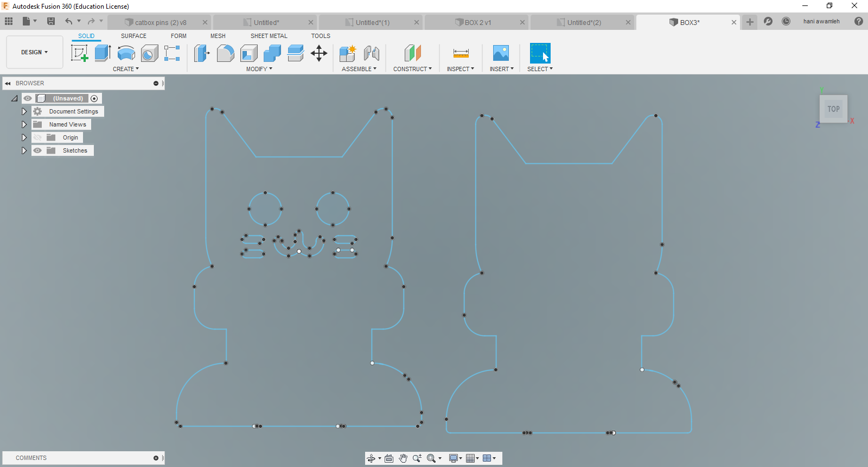Viewport: 868px width, 467px height.
Task: Open the Data Panel grid icon
Action: (9, 21)
